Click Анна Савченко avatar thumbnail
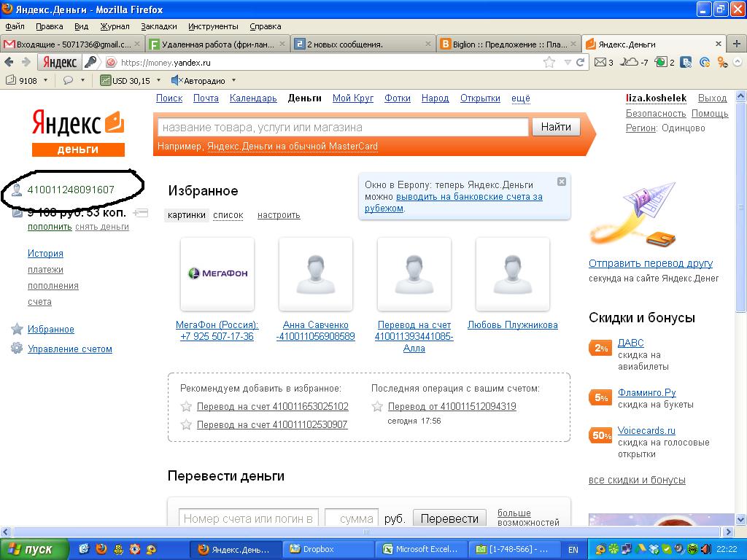This screenshot has width=747, height=560. click(x=315, y=274)
